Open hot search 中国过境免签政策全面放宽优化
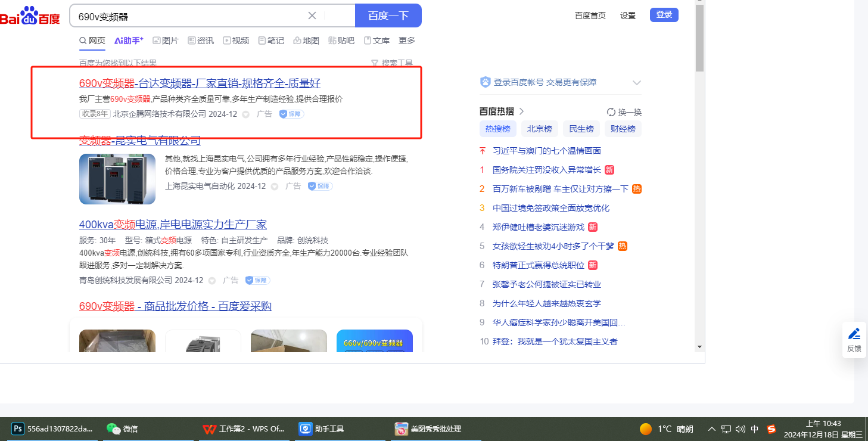 (x=551, y=208)
